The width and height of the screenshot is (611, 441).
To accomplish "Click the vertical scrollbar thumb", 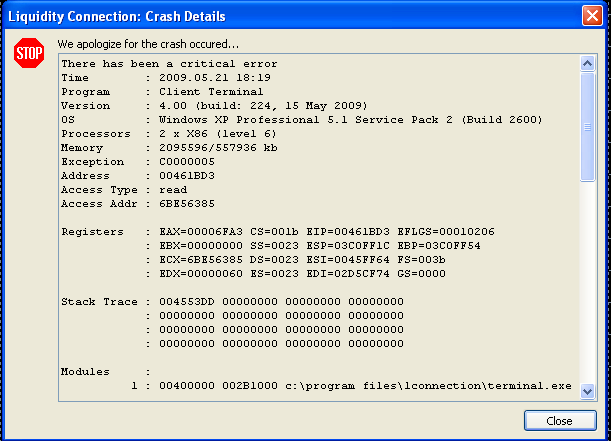I will click(587, 127).
